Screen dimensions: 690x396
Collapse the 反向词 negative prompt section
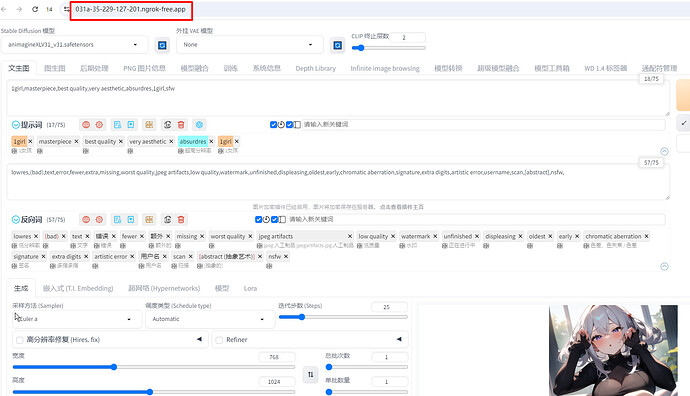tap(15, 219)
